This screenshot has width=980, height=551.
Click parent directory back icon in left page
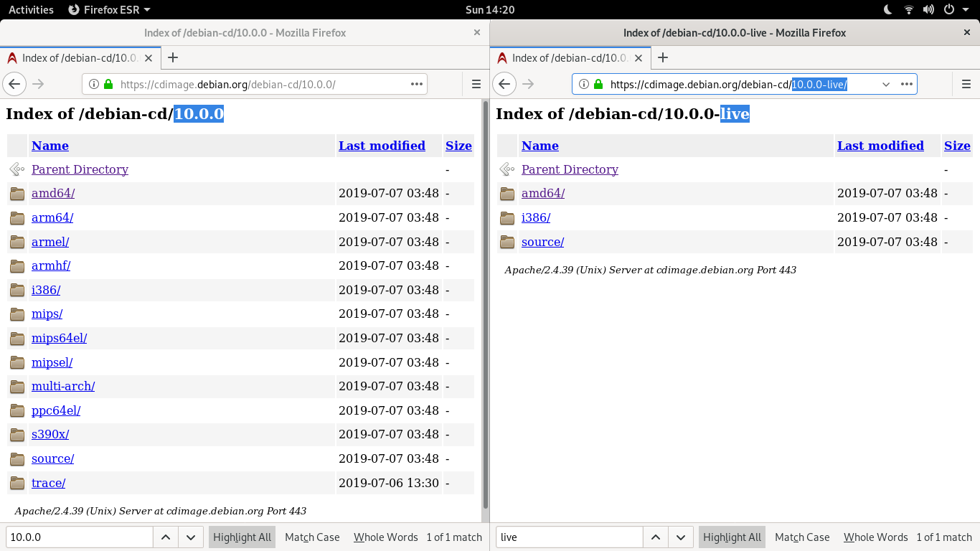(x=17, y=169)
